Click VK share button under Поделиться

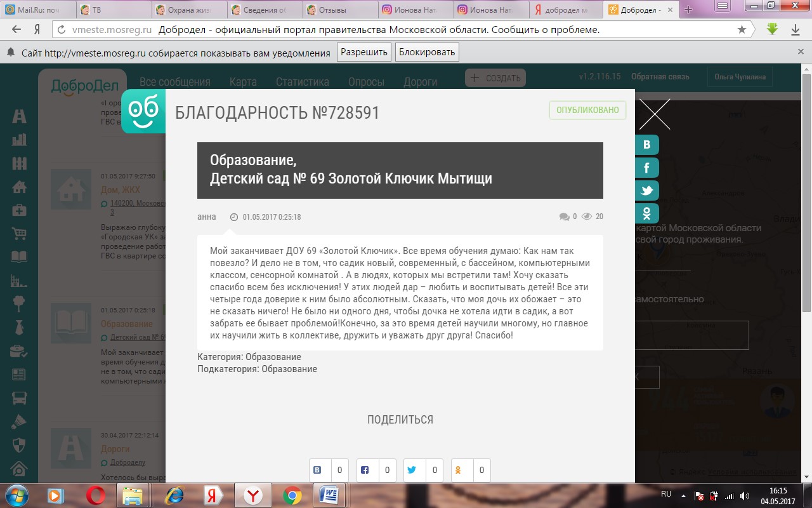318,471
